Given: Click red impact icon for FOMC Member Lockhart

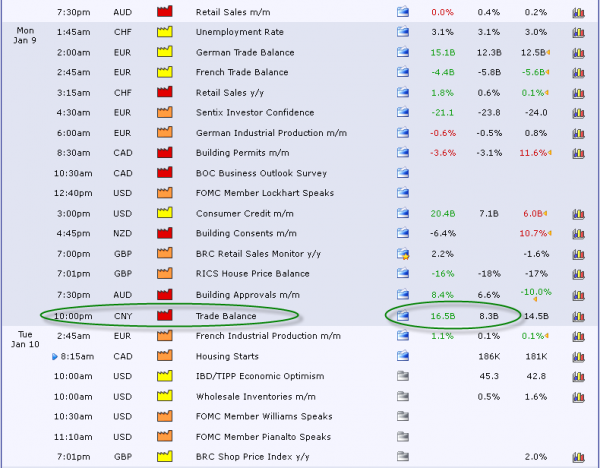Looking at the screenshot, I should [x=165, y=193].
